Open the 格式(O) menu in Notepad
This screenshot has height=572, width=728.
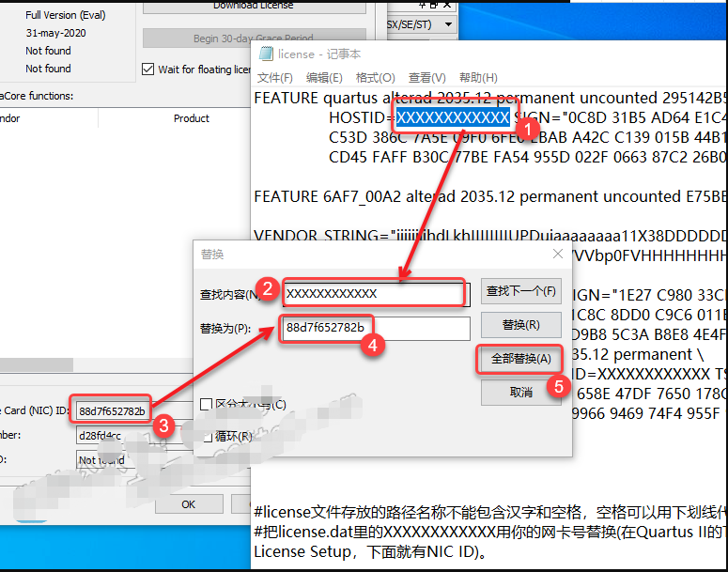(375, 78)
